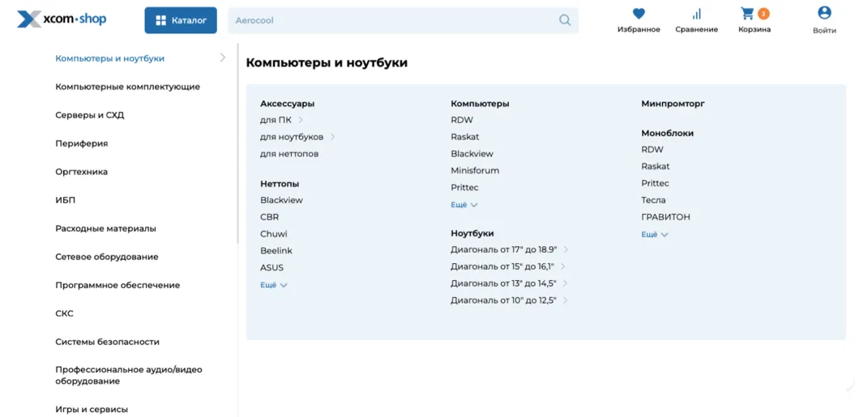Expand the 'для ПК' submenu arrow
The width and height of the screenshot is (868, 417).
(x=301, y=120)
